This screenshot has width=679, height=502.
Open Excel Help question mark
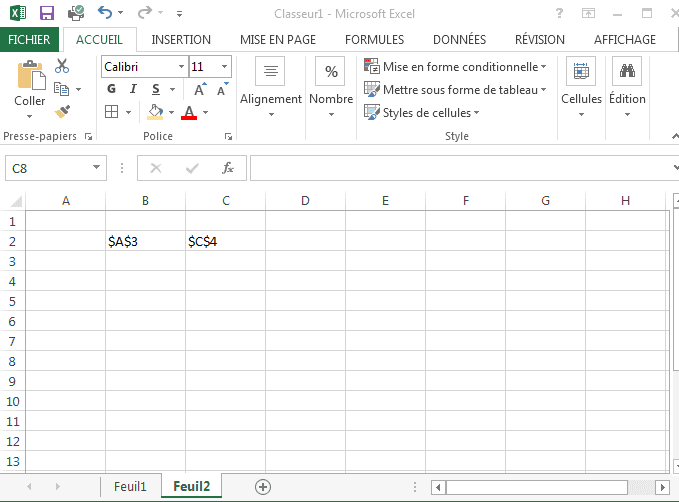pyautogui.click(x=559, y=13)
